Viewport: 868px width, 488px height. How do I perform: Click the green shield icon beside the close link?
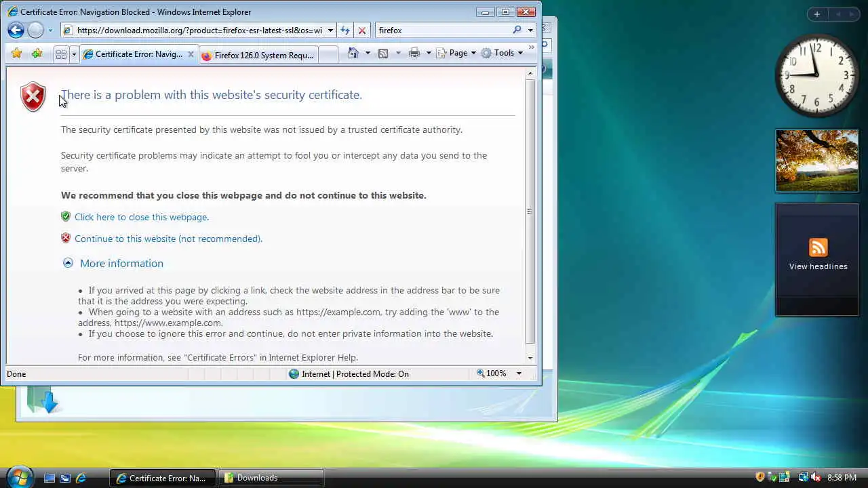66,217
